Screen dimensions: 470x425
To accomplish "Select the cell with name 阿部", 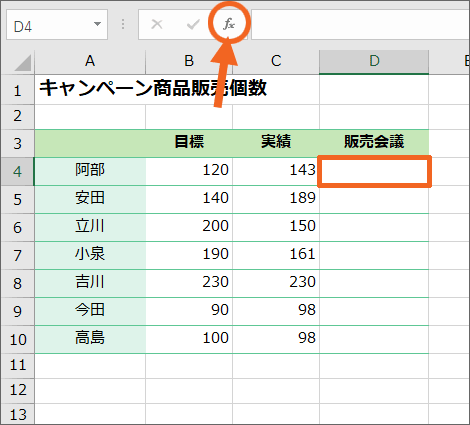I will [90, 171].
